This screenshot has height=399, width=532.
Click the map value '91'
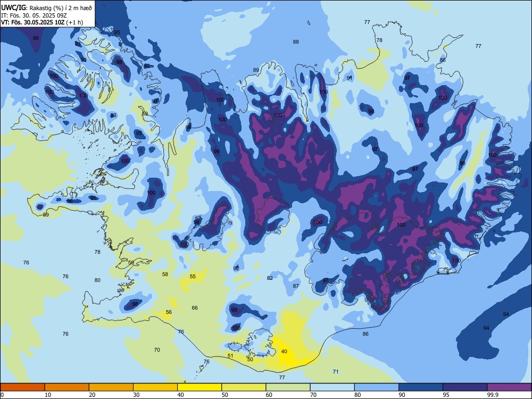pyautogui.click(x=350, y=78)
